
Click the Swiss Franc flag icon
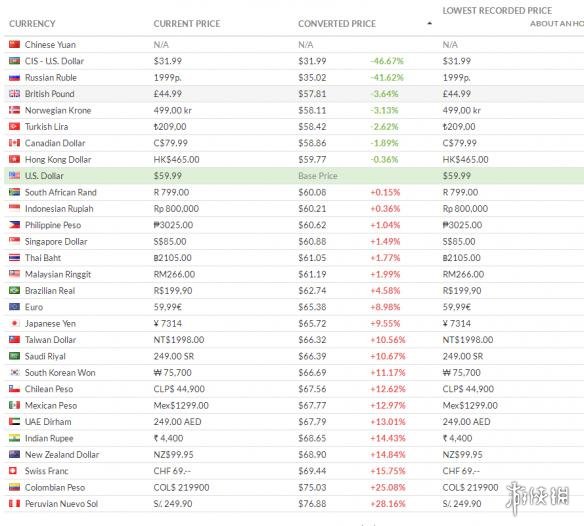[13, 471]
